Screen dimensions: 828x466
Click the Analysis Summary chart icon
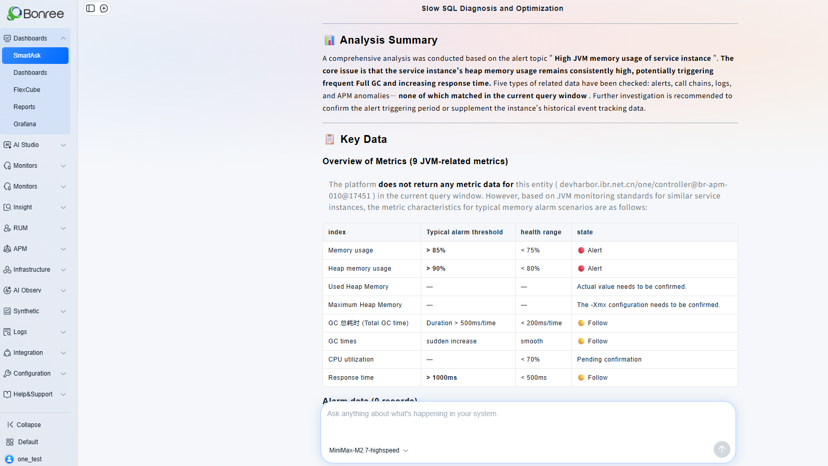(x=329, y=40)
